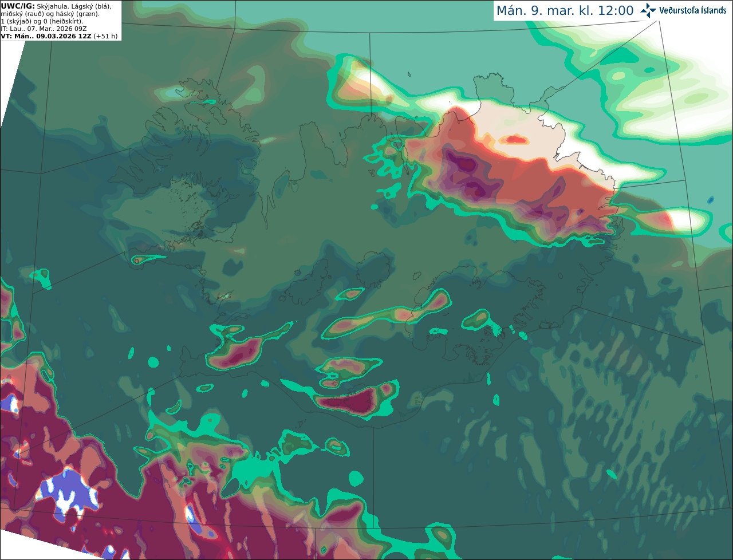Select the "Mán. 9. mar. kl. 12:00" date header
The image size is (733, 560).
(x=565, y=11)
